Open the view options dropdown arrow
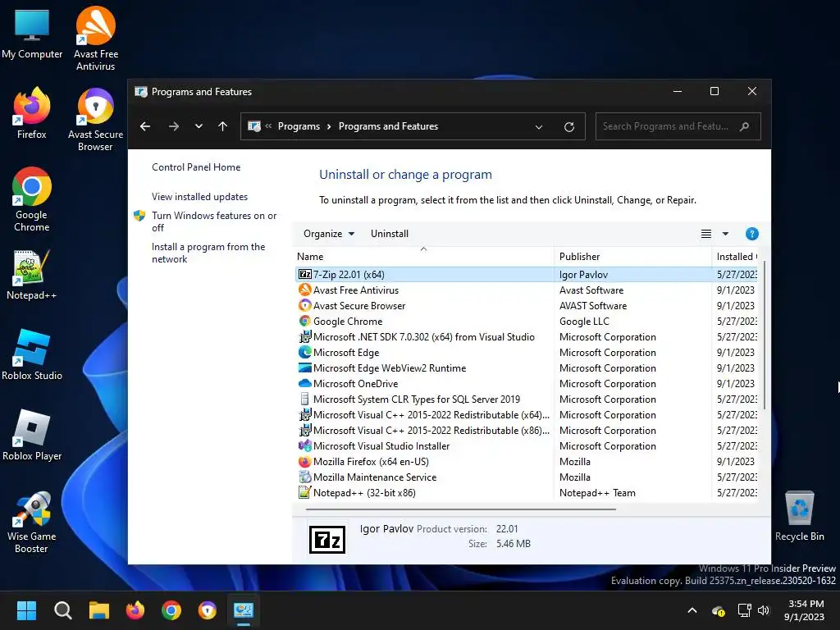The width and height of the screenshot is (840, 630). pyautogui.click(x=725, y=234)
